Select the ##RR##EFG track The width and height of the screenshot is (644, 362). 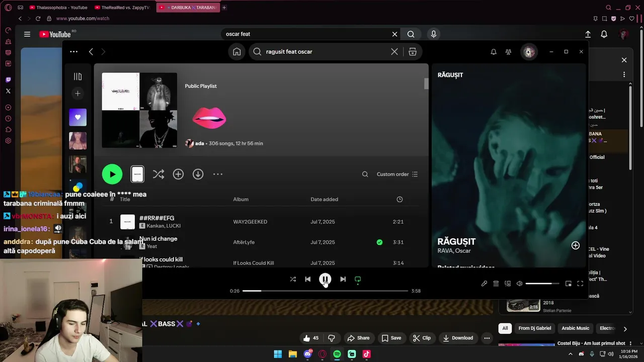156,218
